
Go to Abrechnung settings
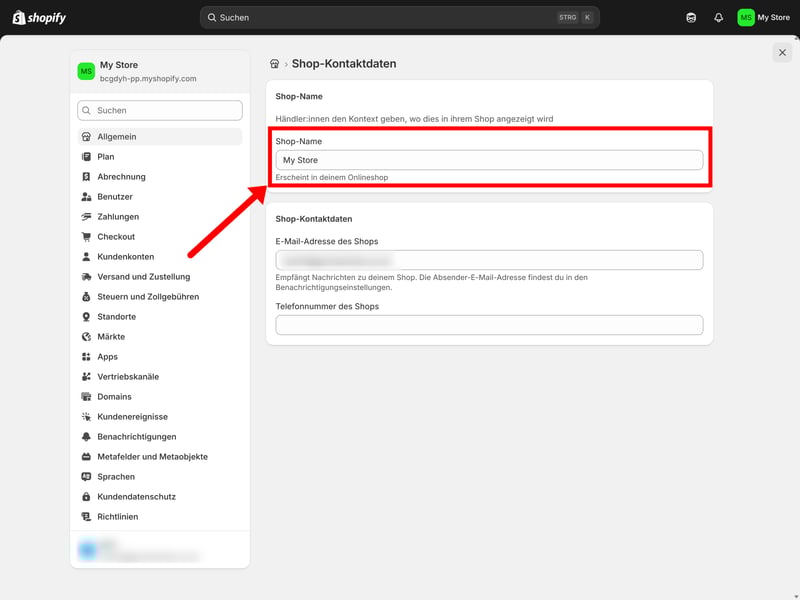click(121, 177)
